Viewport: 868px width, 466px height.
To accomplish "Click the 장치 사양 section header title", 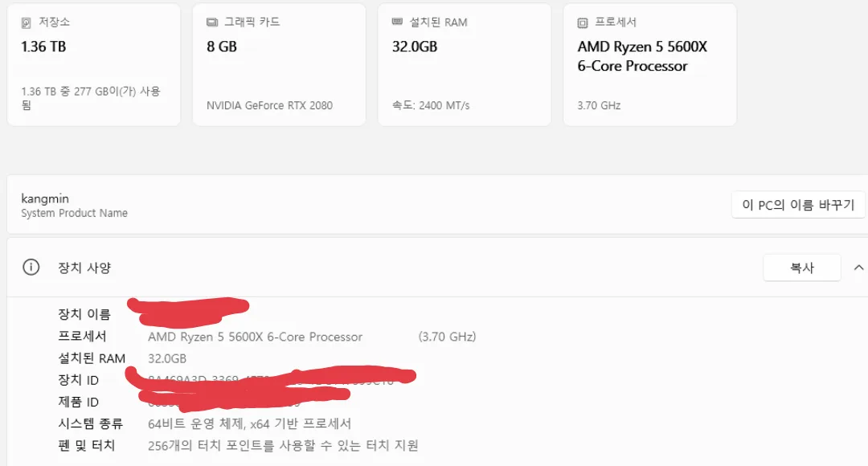I will point(84,268).
